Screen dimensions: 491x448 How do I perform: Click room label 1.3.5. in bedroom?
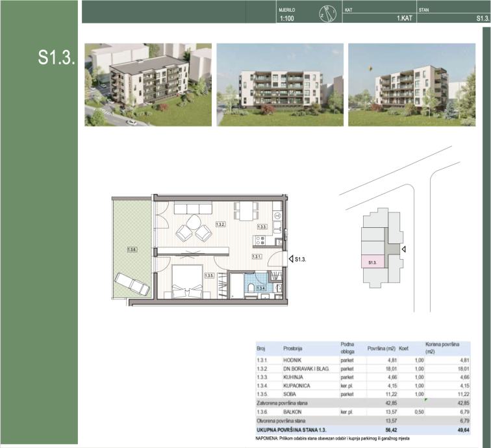(209, 275)
